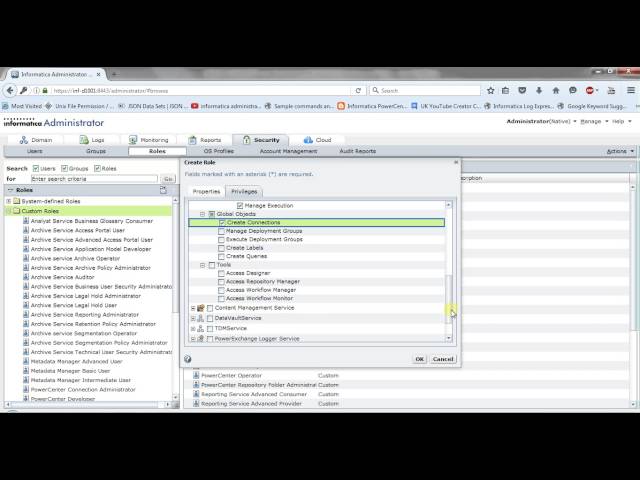Select the PowerCenter Connection Administrator role
This screenshot has width=640, height=480.
point(83,389)
